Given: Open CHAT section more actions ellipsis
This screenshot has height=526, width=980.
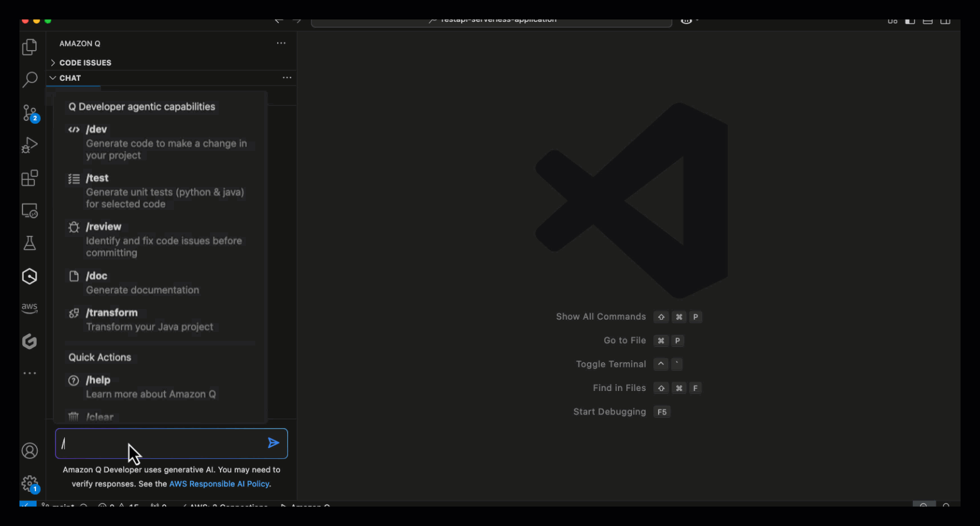Looking at the screenshot, I should tap(287, 78).
